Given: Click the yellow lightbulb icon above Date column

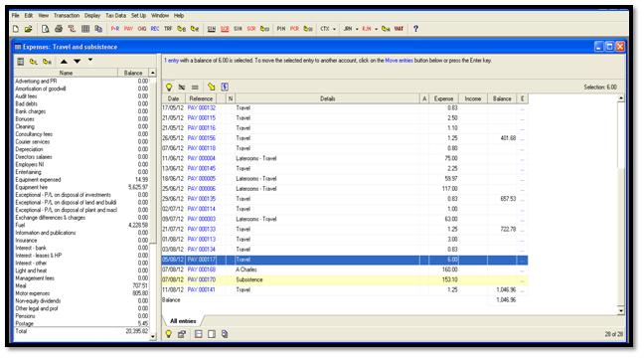Looking at the screenshot, I should click(x=169, y=88).
